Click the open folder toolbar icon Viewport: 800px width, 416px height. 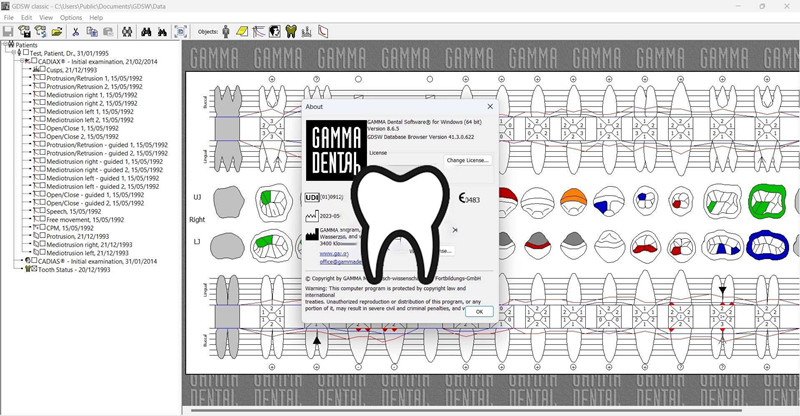(57, 32)
